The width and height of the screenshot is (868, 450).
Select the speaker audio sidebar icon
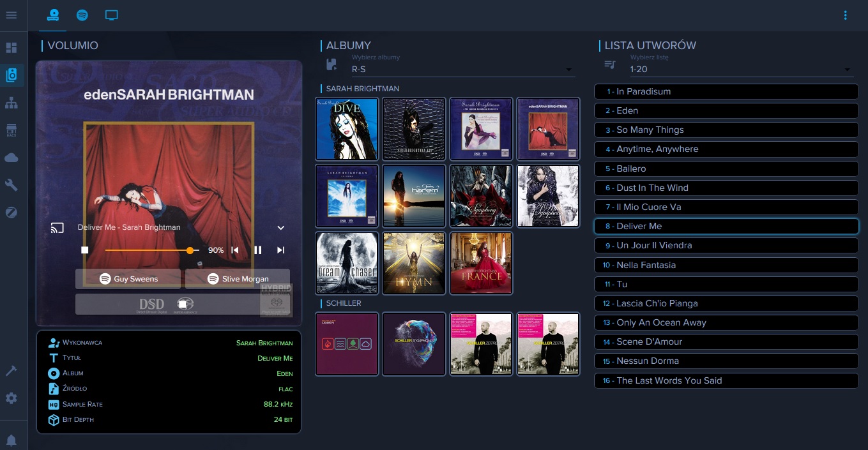11,75
